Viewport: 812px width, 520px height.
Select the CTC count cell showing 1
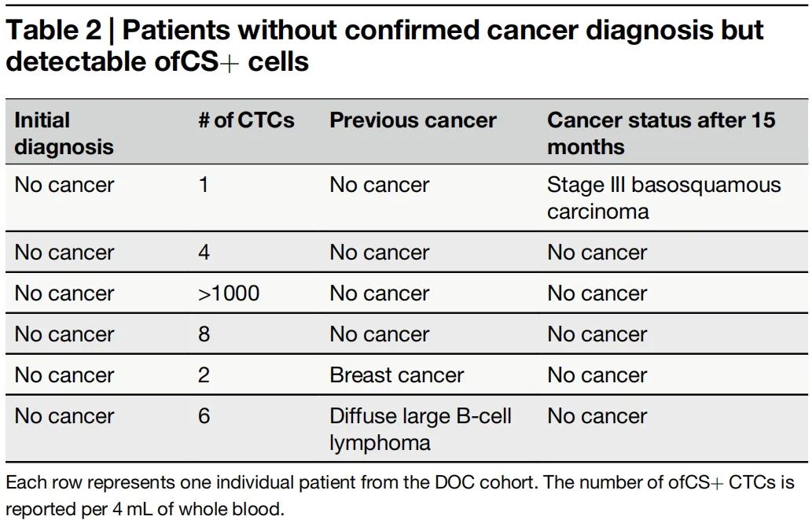(x=204, y=185)
